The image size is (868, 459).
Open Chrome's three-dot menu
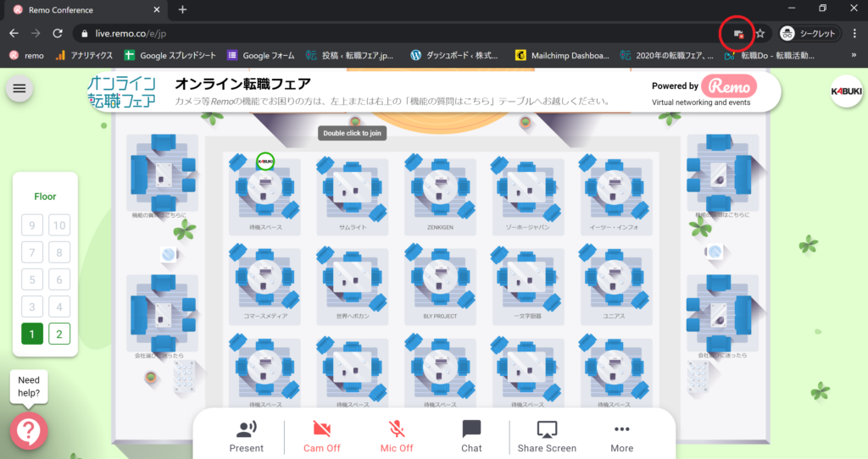tap(854, 34)
